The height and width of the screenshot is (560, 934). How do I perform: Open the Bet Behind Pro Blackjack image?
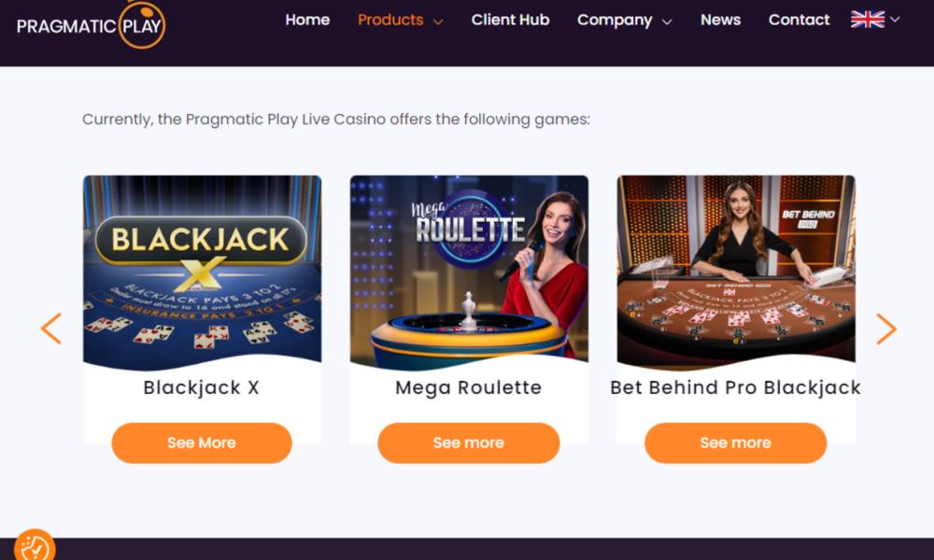[x=736, y=271]
